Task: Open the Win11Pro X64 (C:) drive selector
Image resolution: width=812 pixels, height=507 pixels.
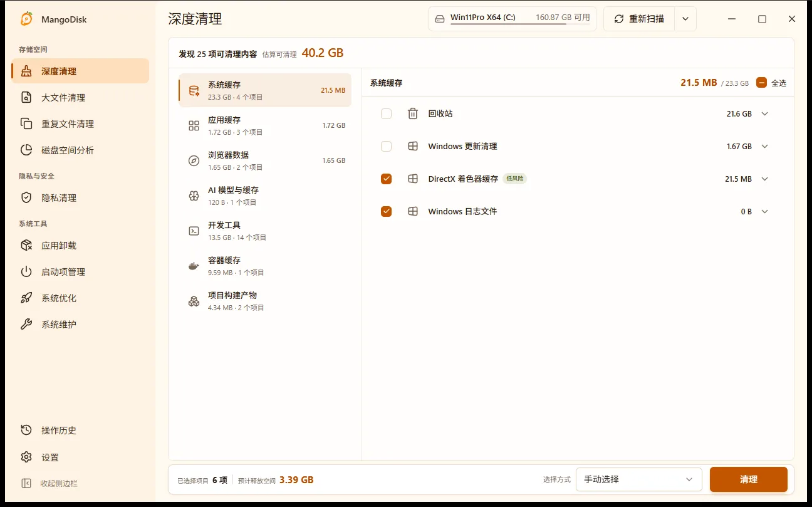Action: coord(513,19)
